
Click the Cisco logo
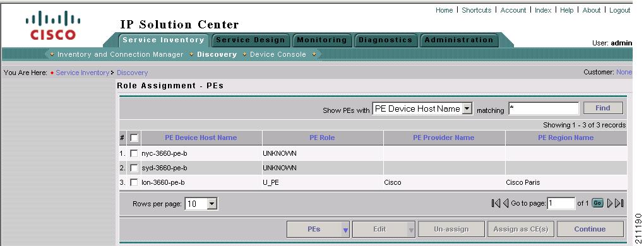coord(53,25)
